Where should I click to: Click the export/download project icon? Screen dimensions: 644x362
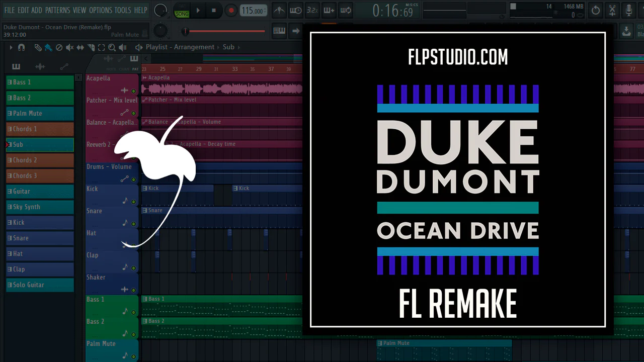[x=626, y=31]
